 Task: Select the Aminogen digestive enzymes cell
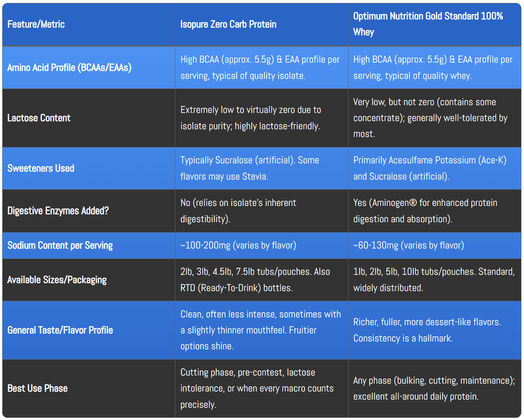[x=425, y=211]
